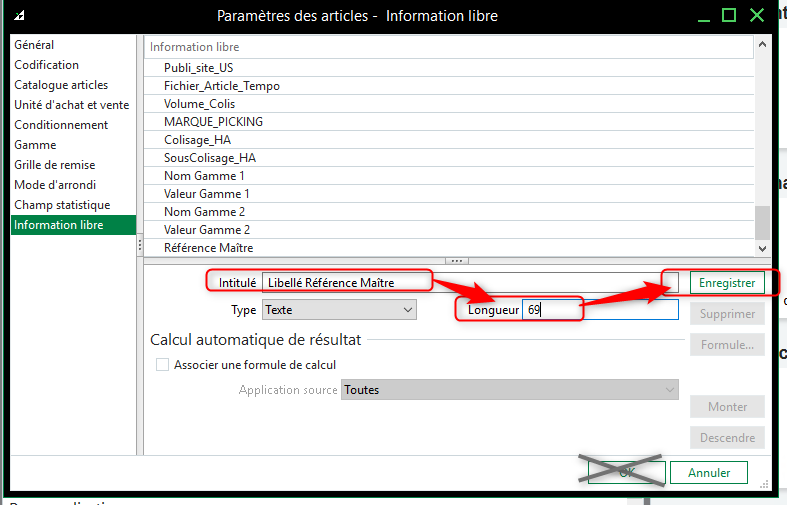Click the list's vertical scrollbar thumb

(762, 223)
